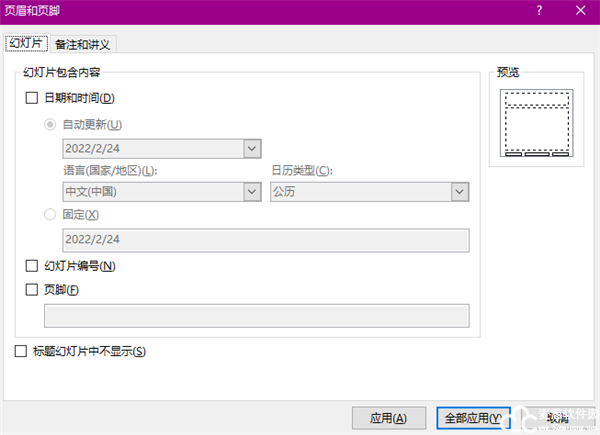Viewport: 600px width, 435px height.
Task: Enable the 日期和时间 checkbox
Action: [32, 98]
